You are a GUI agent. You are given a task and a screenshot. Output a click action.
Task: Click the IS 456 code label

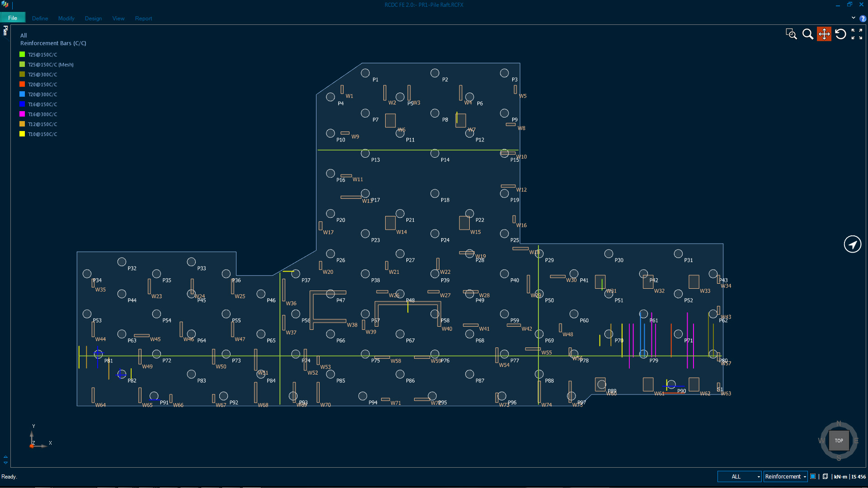pos(859,477)
